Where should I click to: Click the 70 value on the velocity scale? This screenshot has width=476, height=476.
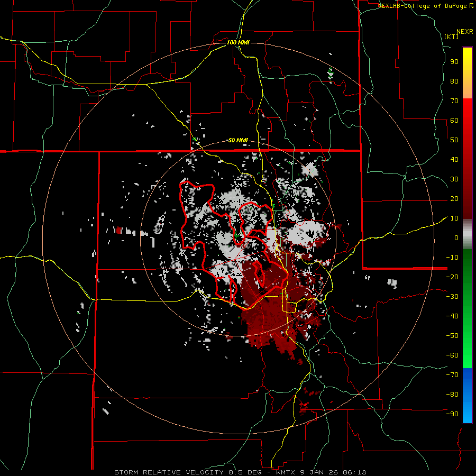pos(454,101)
